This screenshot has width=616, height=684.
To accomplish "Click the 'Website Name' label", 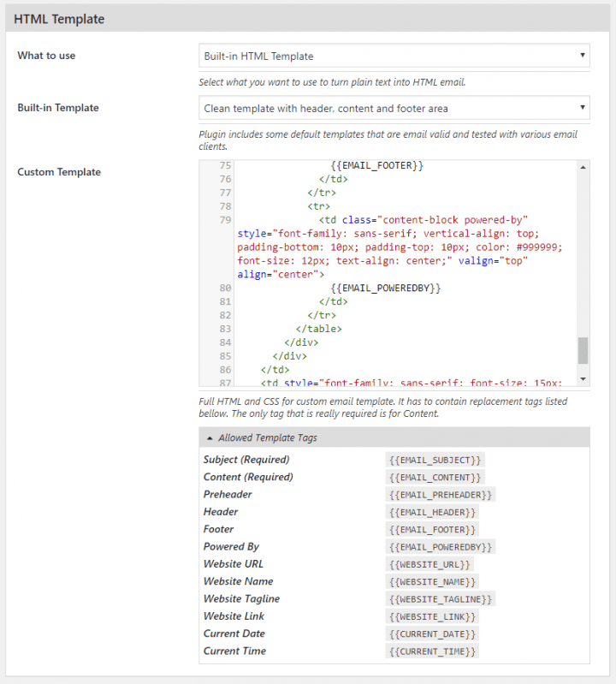I will (238, 581).
